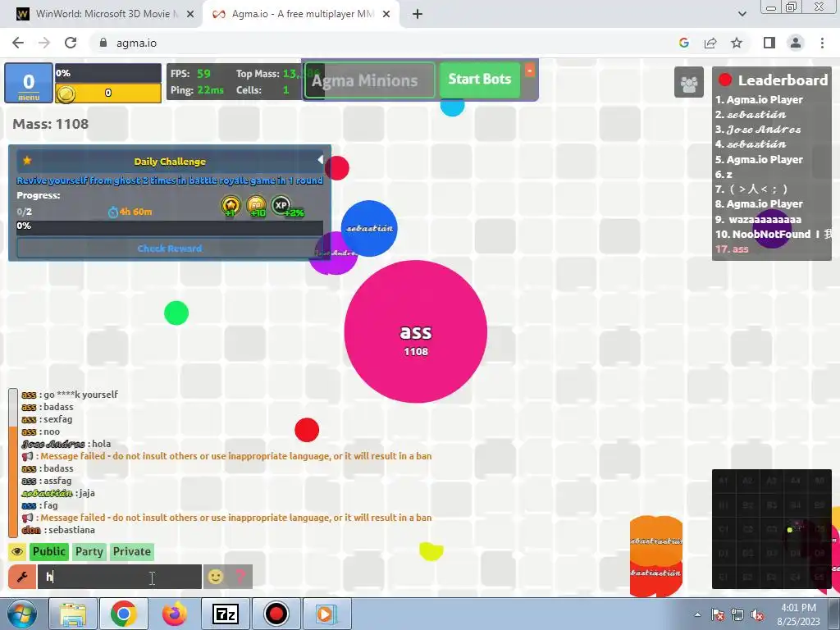Open the emoji smiley picker
The width and height of the screenshot is (840, 630).
(216, 577)
